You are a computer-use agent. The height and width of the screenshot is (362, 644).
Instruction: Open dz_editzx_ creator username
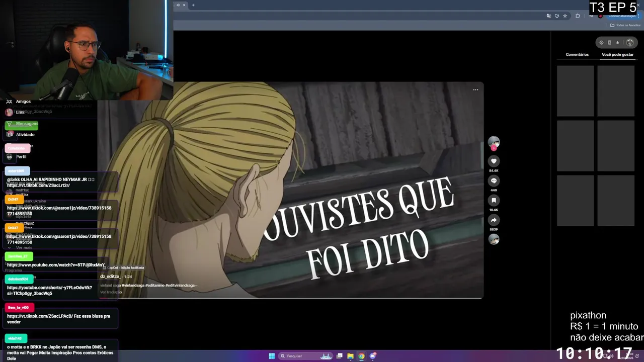point(110,277)
